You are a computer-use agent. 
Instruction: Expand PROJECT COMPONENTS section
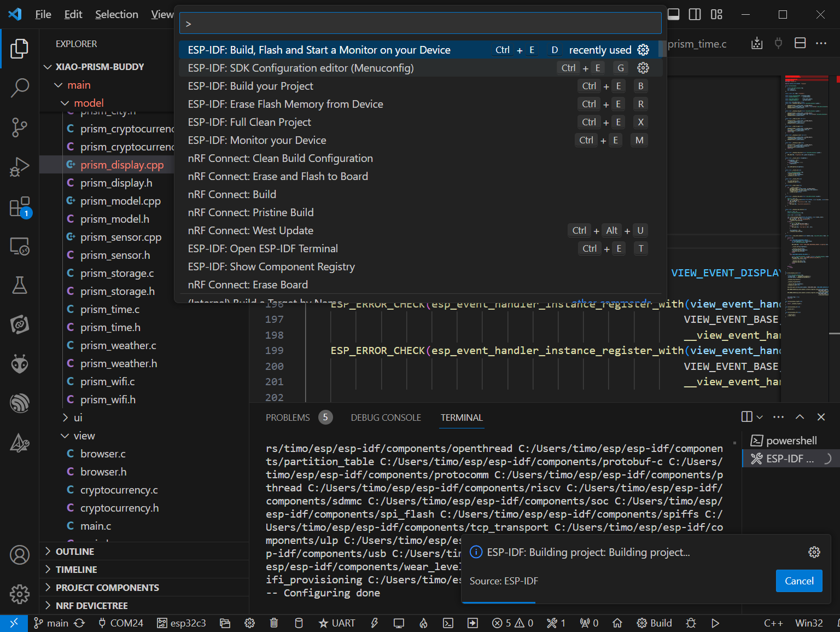point(107,588)
